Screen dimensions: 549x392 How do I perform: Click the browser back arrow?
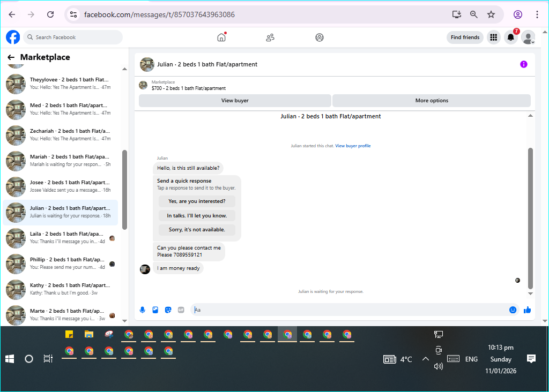pos(12,14)
